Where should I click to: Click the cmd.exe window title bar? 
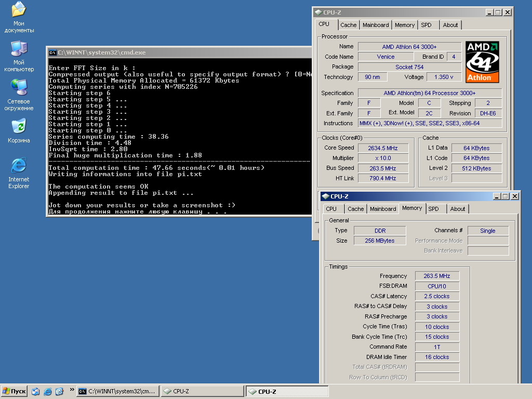pyautogui.click(x=179, y=52)
